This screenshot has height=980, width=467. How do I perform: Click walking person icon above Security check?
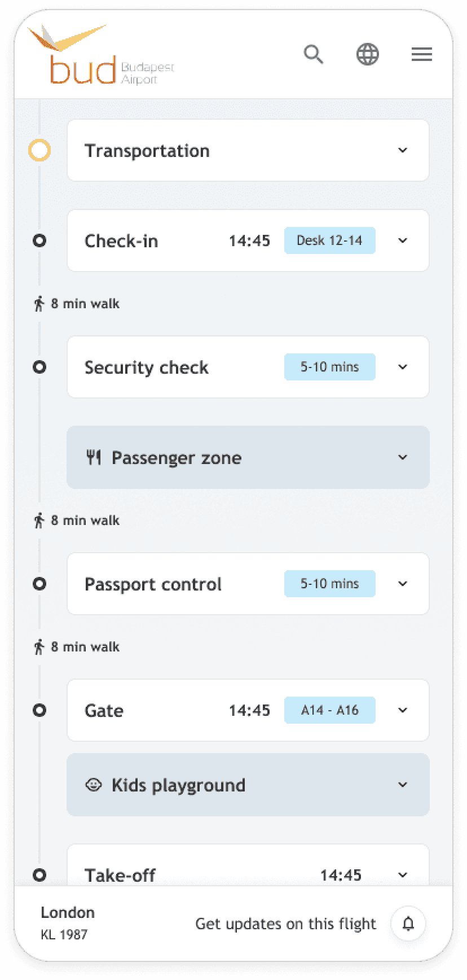pyautogui.click(x=39, y=304)
